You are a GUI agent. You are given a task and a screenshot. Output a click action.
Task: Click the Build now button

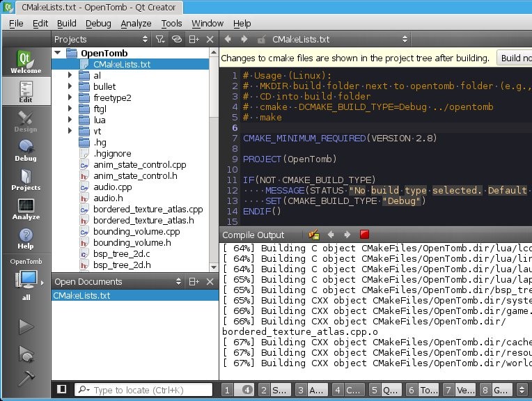coord(515,58)
